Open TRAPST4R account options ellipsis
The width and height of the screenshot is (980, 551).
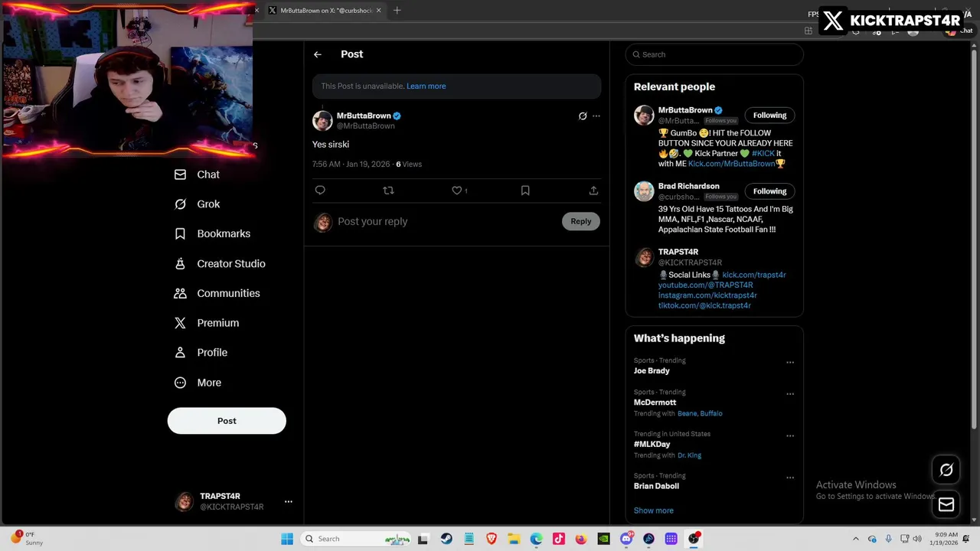pos(289,501)
